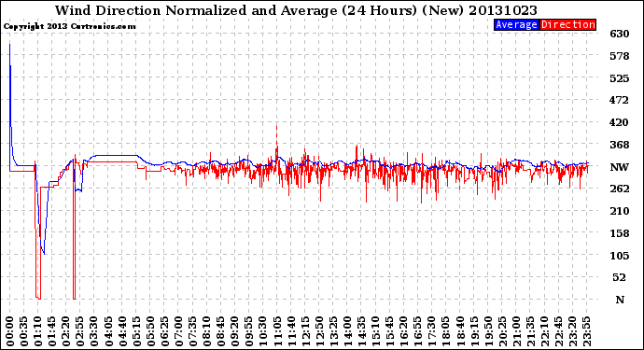
Task: Click the 21:35 time axis label
Action: 530,331
